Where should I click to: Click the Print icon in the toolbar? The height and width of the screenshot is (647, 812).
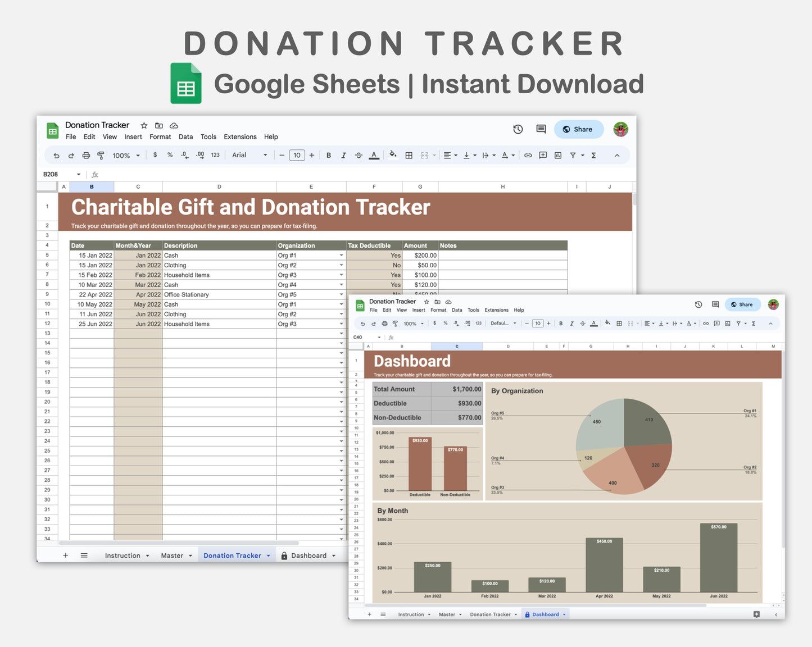(86, 155)
